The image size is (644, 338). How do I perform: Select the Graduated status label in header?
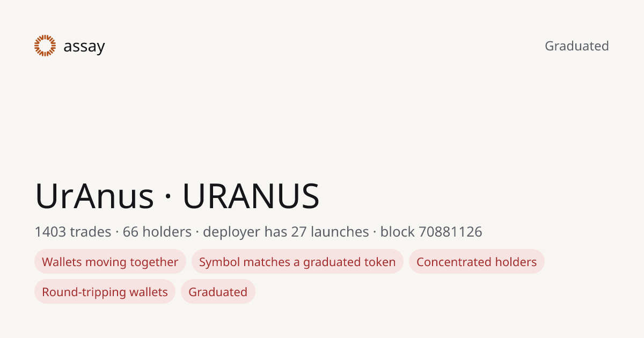point(577,46)
